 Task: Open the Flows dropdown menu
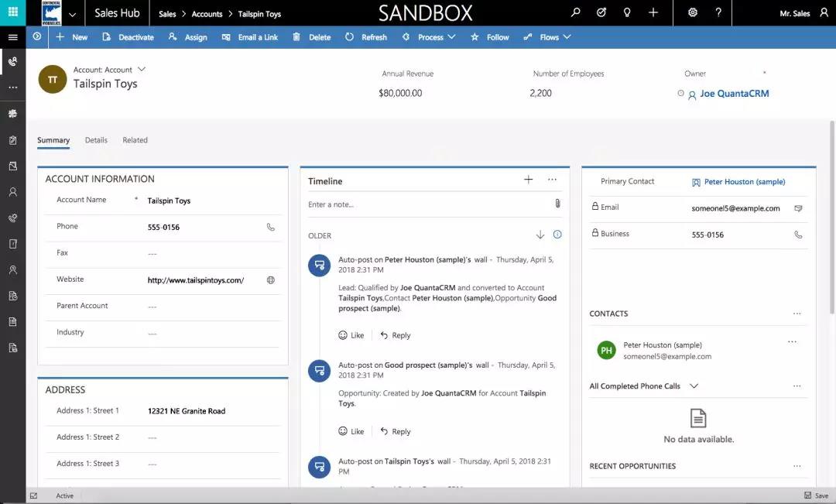[x=547, y=37]
